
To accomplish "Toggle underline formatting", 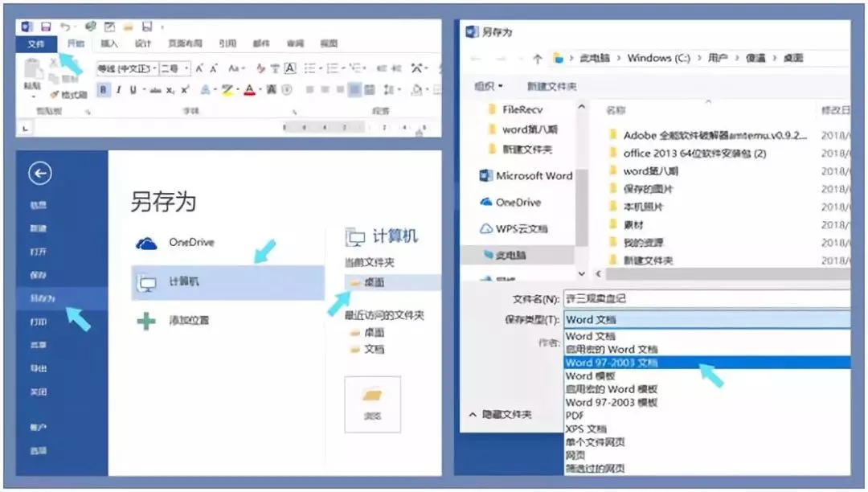I will (132, 88).
